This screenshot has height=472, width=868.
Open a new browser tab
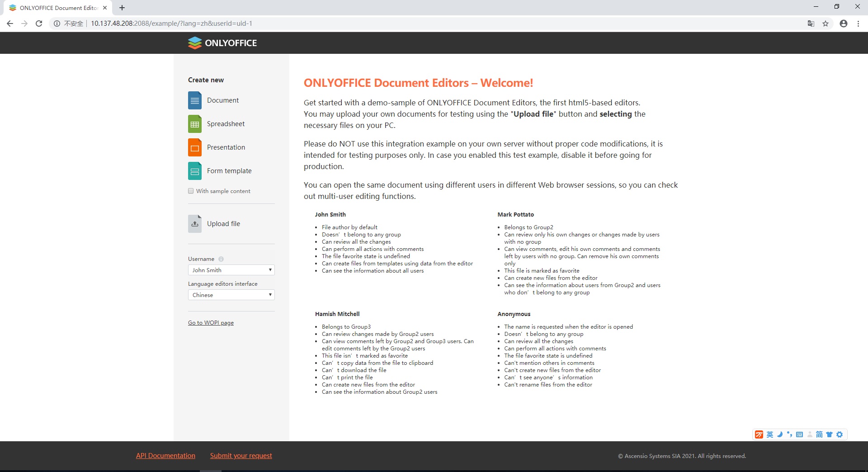pos(122,8)
